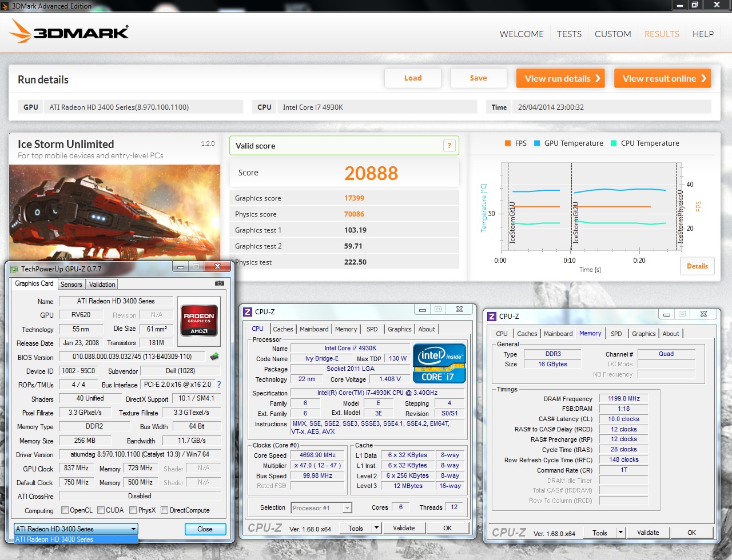Open the RESULTS tab in 3DMark

pyautogui.click(x=662, y=34)
